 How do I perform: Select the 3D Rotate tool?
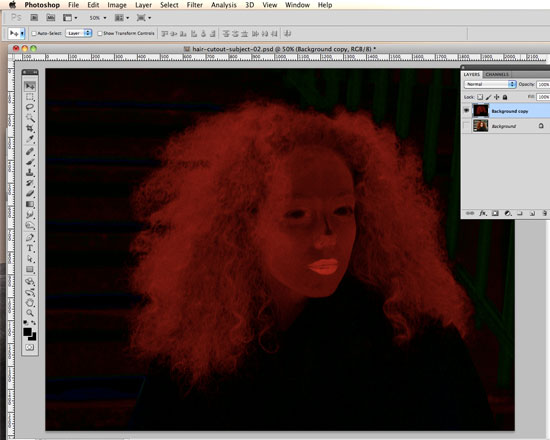[30, 282]
